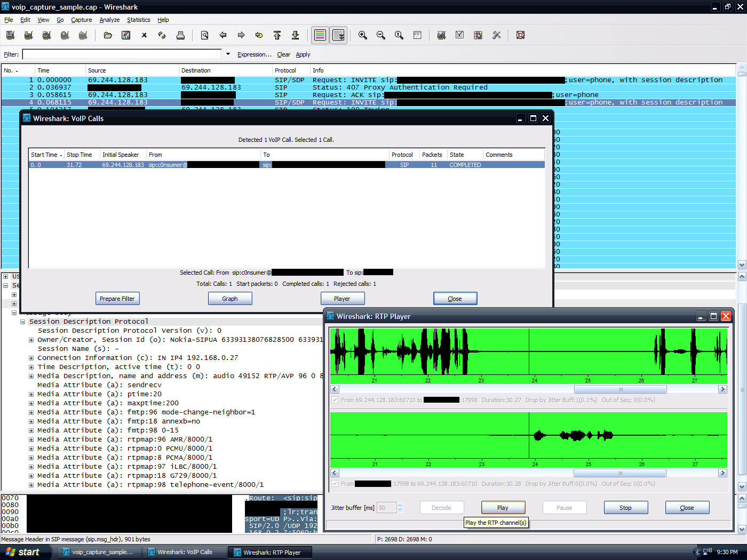Screen dimensions: 747x560
Task: Switch to Wireshark: VoIP Calls in the taskbar
Action: 185,552
